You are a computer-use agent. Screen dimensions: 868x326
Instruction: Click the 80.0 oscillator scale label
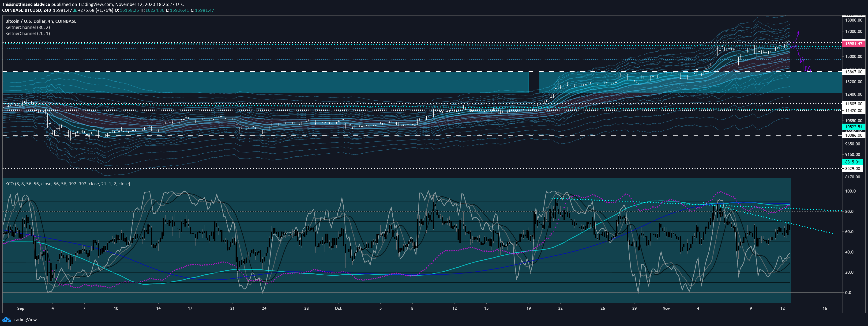click(849, 211)
